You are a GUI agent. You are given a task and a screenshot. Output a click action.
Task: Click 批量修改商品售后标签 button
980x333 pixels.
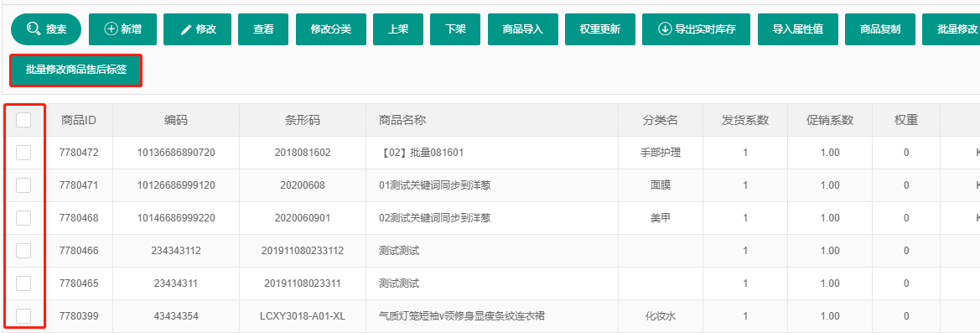click(x=76, y=70)
